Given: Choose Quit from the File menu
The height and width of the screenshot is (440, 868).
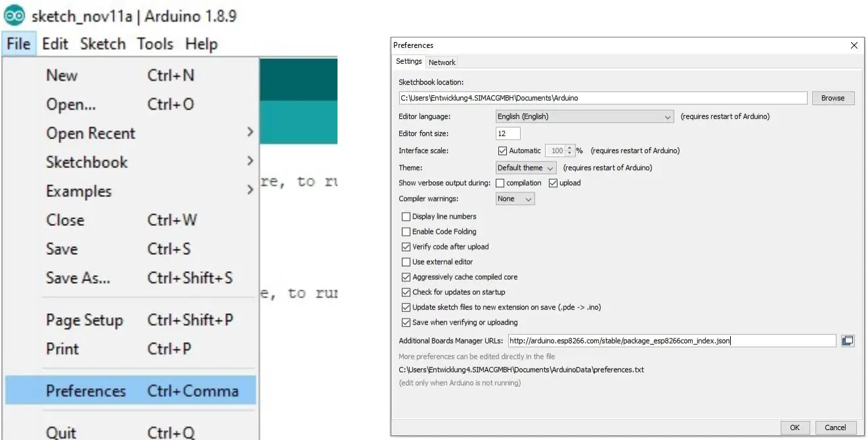Looking at the screenshot, I should click(x=131, y=432).
